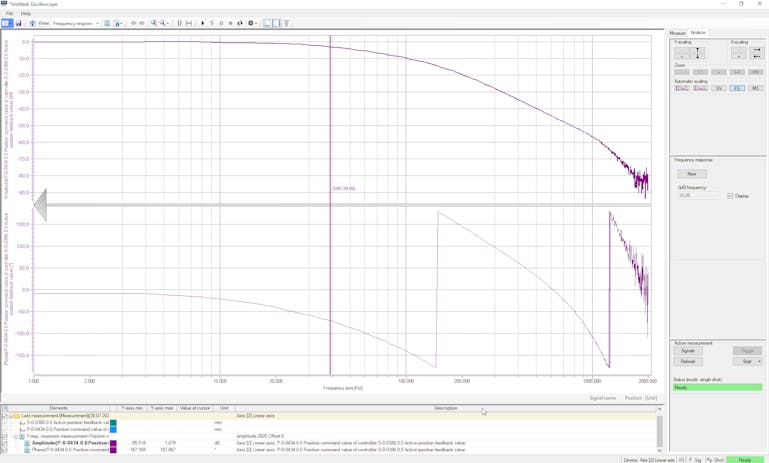
Task: Click the X-scaling horizontal arrows button
Action: pos(756,53)
